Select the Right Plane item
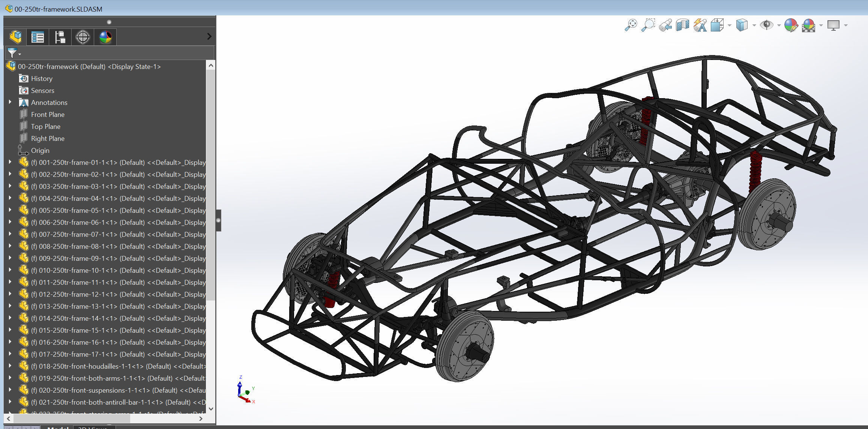 pyautogui.click(x=48, y=139)
